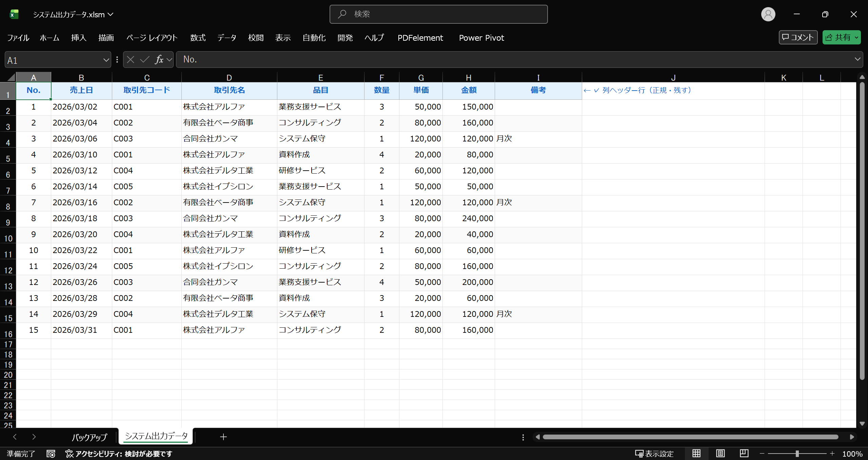
Task: Switch to Page Layout view
Action: click(x=720, y=454)
